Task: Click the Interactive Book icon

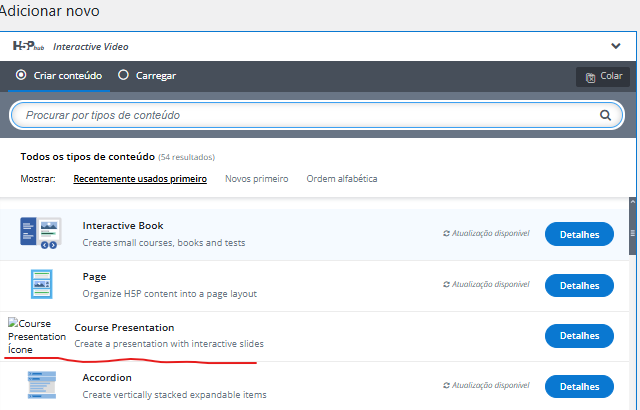Action: [41, 234]
